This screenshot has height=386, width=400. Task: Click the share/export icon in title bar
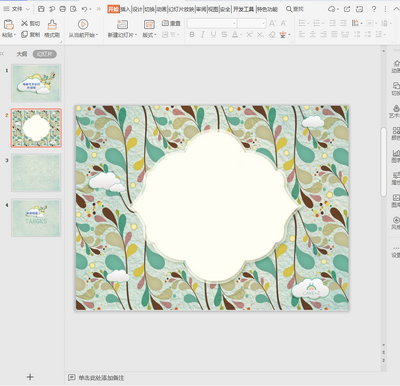pos(347,9)
